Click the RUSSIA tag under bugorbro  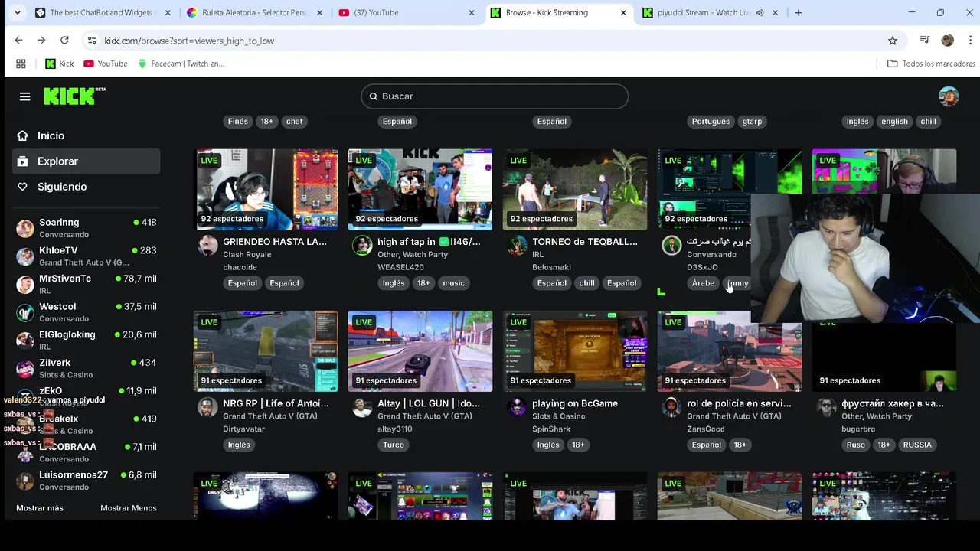(x=917, y=445)
